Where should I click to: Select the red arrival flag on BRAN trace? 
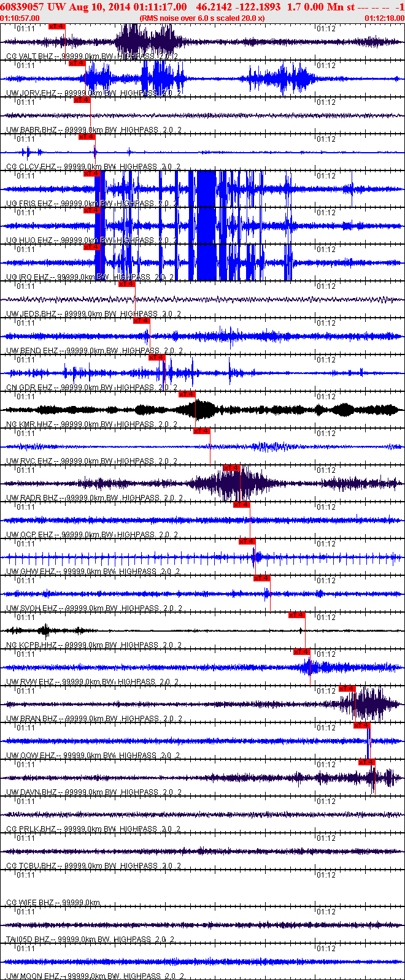click(347, 689)
